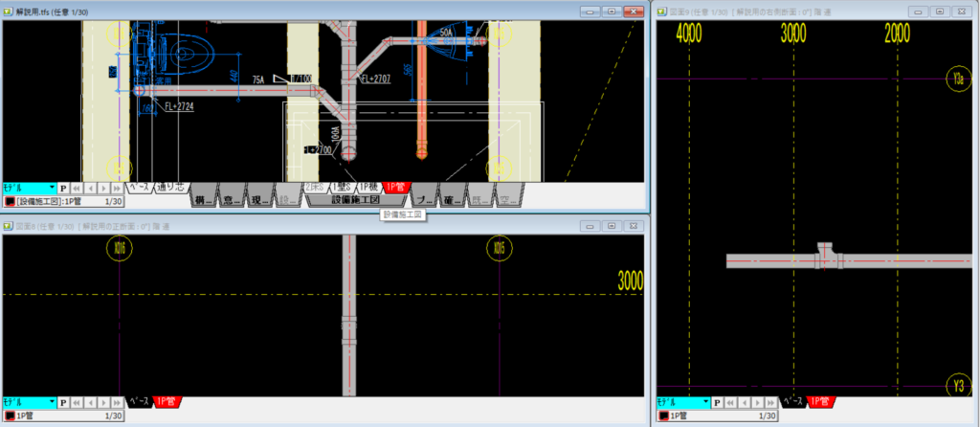Viewport: 980px width, 427px height.
Task: Activate ベース tab in 図面9 window
Action: [793, 402]
